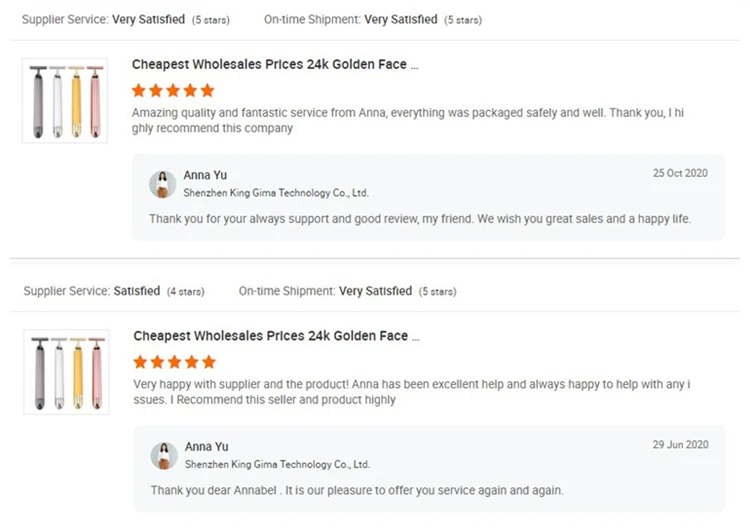The height and width of the screenshot is (528, 750).
Task: Click the 25 Oct 2020 reply date
Action: [680, 173]
